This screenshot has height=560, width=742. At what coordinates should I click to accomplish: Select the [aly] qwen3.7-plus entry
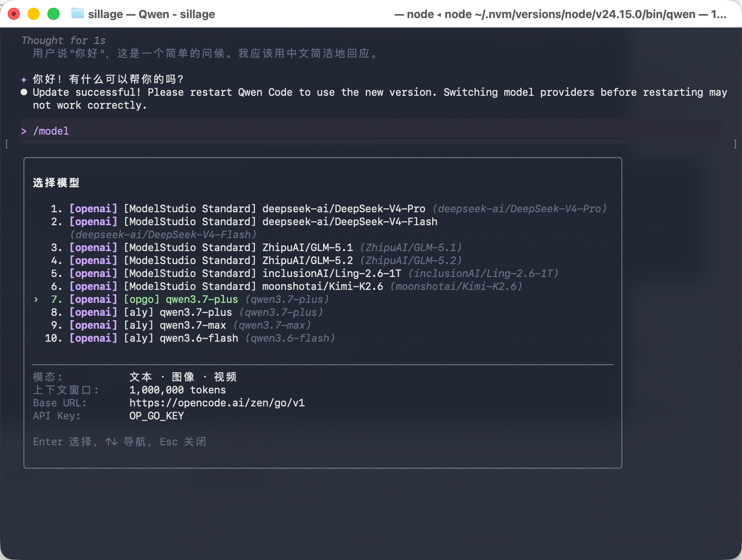[x=187, y=312]
